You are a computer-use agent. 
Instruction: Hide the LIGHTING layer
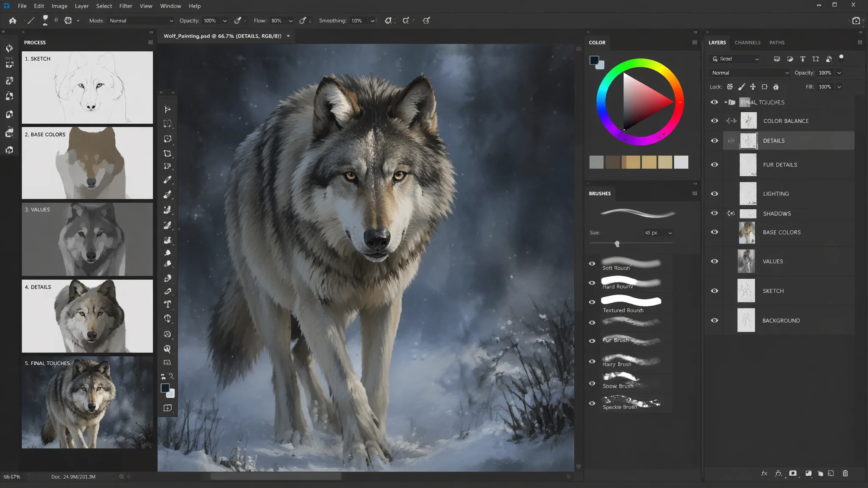715,194
